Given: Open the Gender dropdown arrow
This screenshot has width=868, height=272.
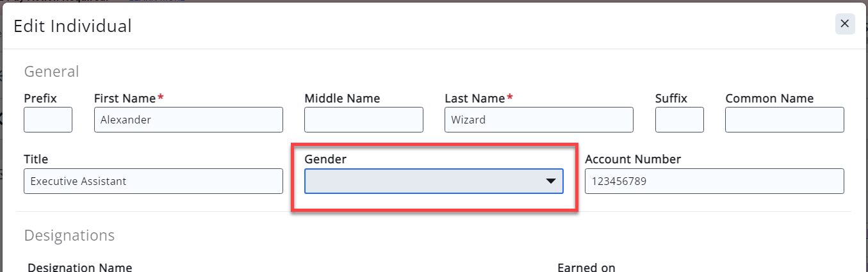Looking at the screenshot, I should click(x=550, y=181).
